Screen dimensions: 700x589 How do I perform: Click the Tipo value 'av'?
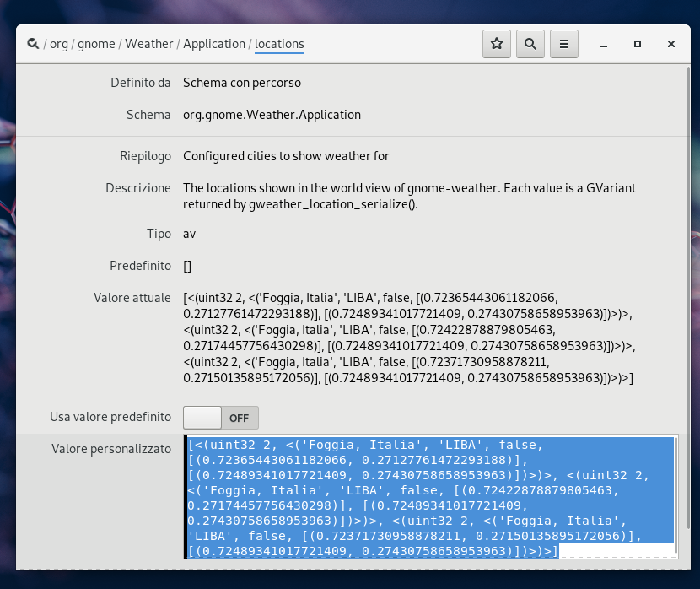pyautogui.click(x=189, y=234)
